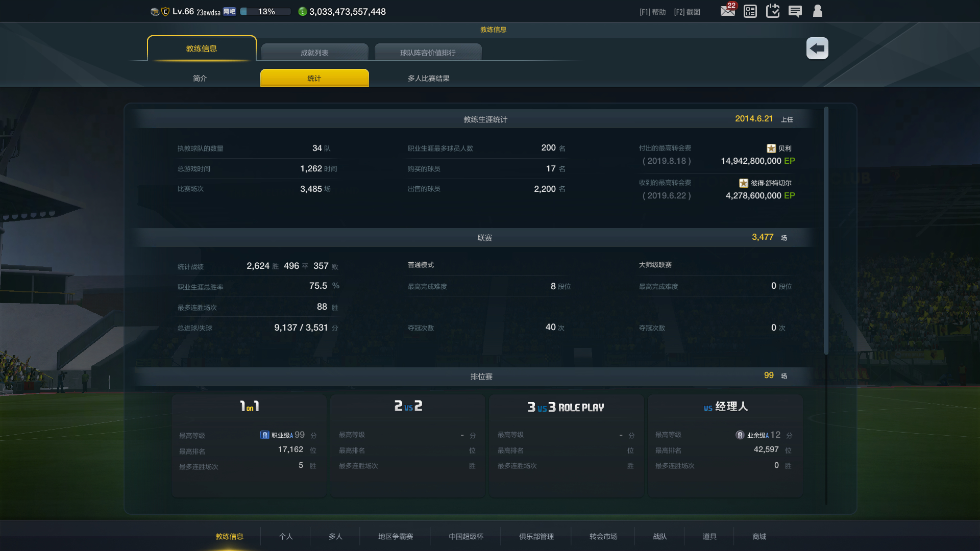Click the vertical scrollbar of statistics panel
The height and width of the screenshot is (551, 980).
(x=826, y=230)
